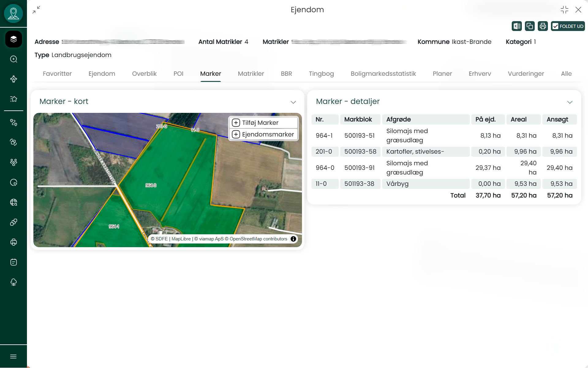Open the hamburger menu at sidebar bottom
588x368 pixels.
[x=13, y=356]
